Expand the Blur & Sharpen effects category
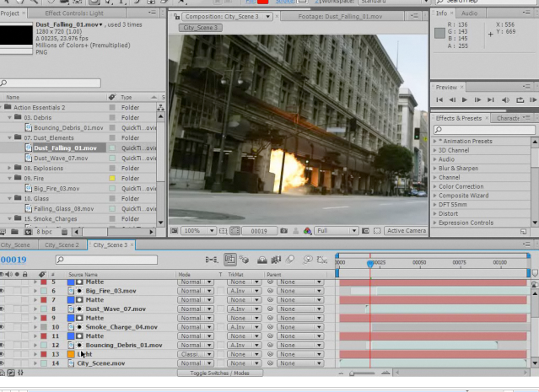 tap(435, 169)
